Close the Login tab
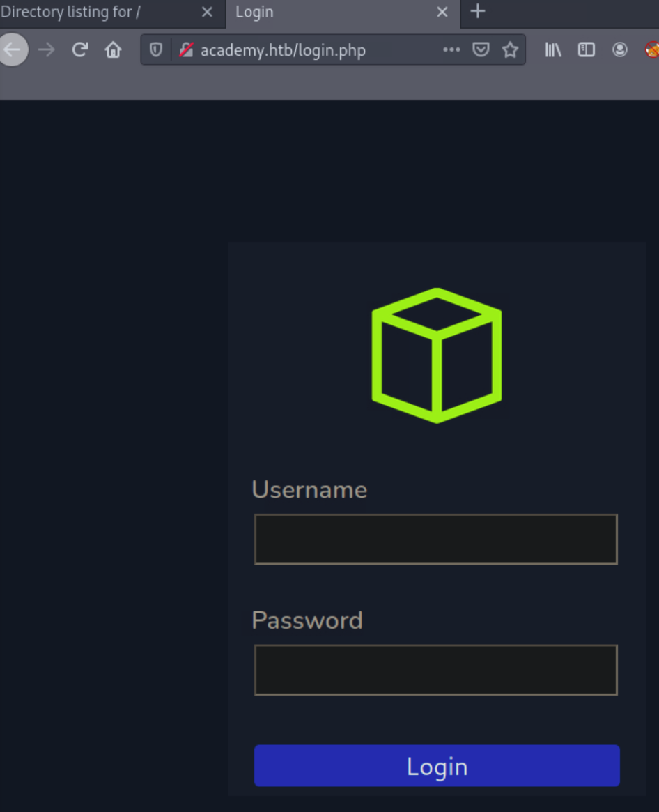Viewport: 659px width, 812px height. click(x=442, y=12)
